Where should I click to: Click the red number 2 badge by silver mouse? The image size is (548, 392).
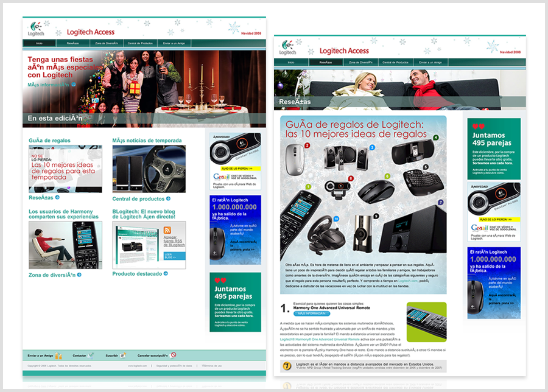click(307, 145)
